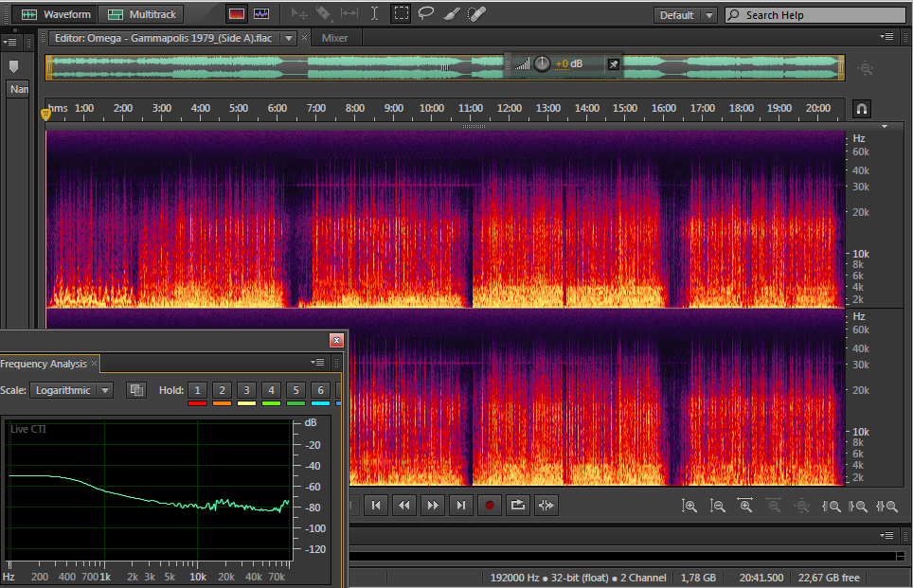This screenshot has height=588, width=913.
Task: Zoom out time (dimmed)
Action: click(773, 506)
